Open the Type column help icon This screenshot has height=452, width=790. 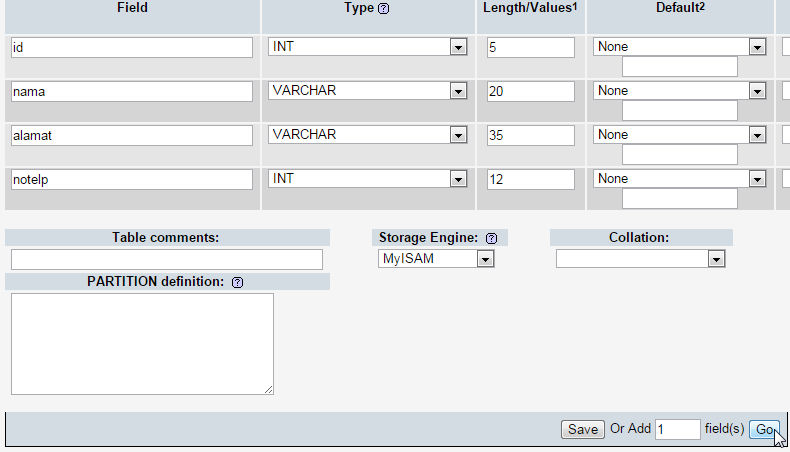point(383,9)
